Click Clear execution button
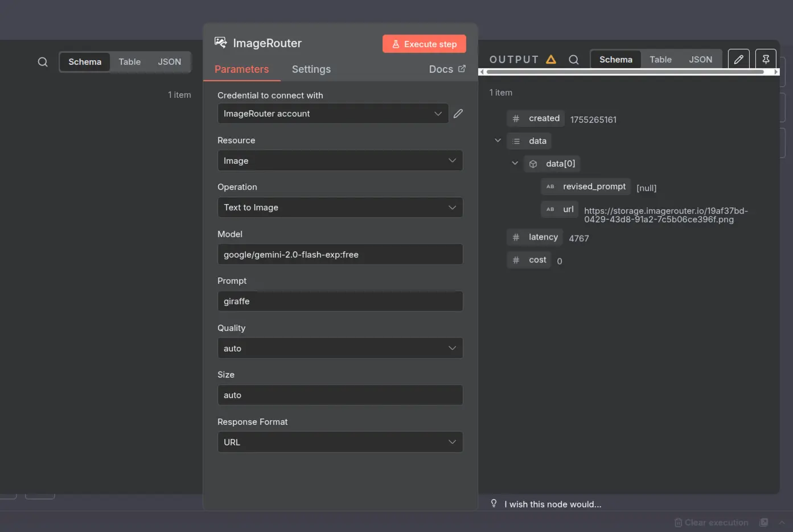Screen dimensions: 793x532 coord(711,522)
